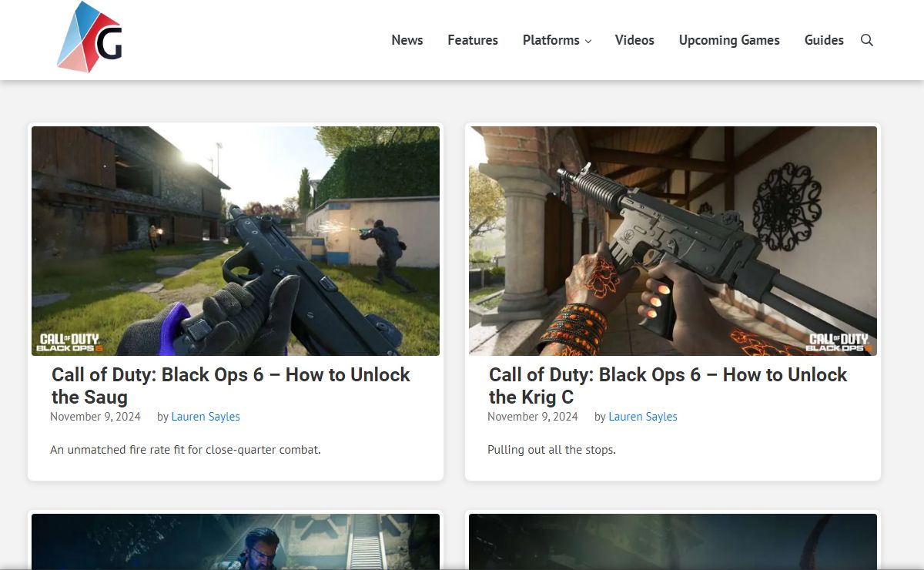Image resolution: width=924 pixels, height=570 pixels.
Task: Open the Saug article headline
Action: [x=231, y=386]
